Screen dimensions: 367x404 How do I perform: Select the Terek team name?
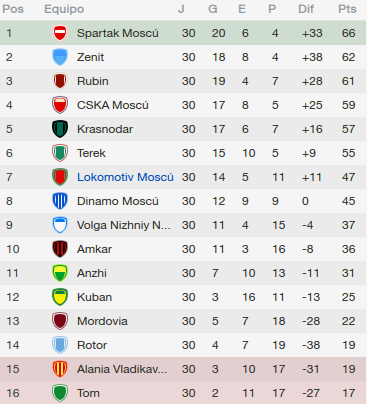point(91,153)
